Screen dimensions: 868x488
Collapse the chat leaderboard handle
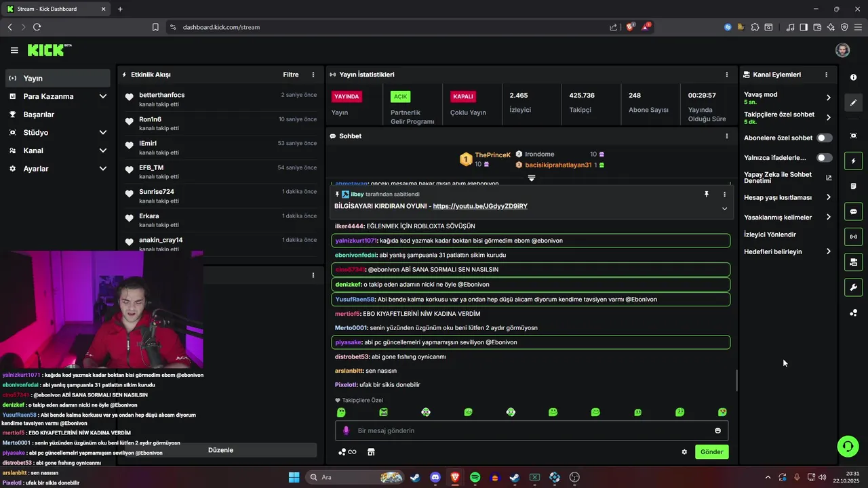(532, 178)
